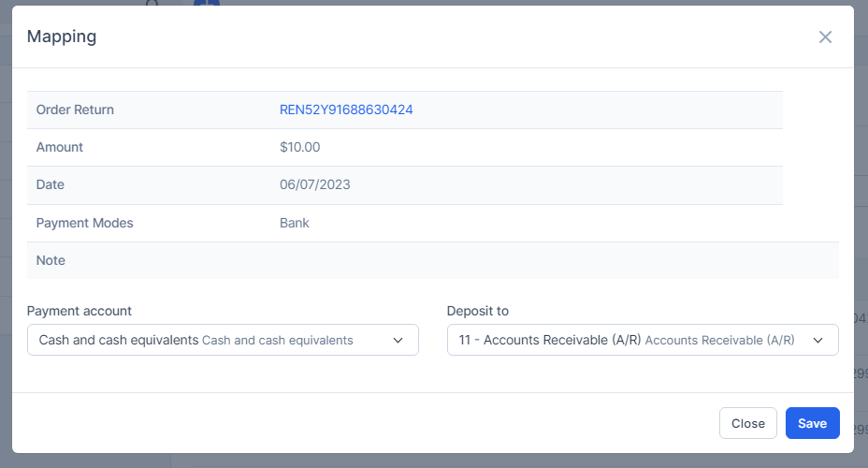Click the Deposit to field label
Viewport: 868px width, 468px height.
[478, 311]
